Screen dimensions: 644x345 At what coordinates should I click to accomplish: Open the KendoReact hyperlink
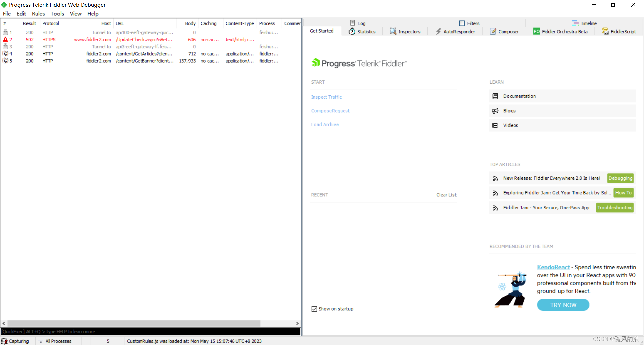[x=553, y=267]
